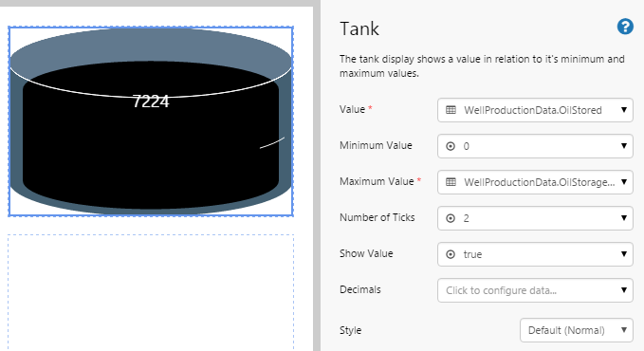Click the Decimals field label
The width and height of the screenshot is (644, 351).
[360, 289]
